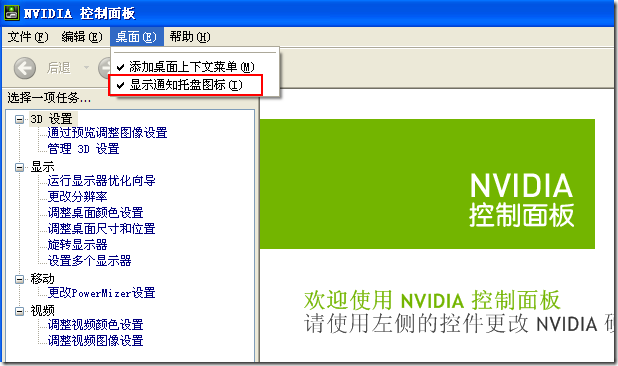618x366 pixels.
Task: Click the NVIDIA title bar icon
Action: 11,13
